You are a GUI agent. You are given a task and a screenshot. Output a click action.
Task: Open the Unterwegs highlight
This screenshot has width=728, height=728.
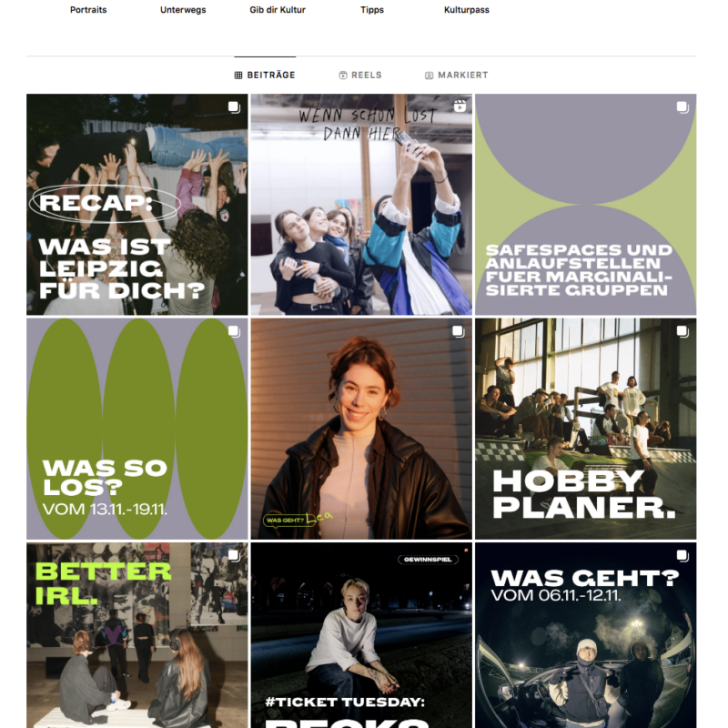183,10
